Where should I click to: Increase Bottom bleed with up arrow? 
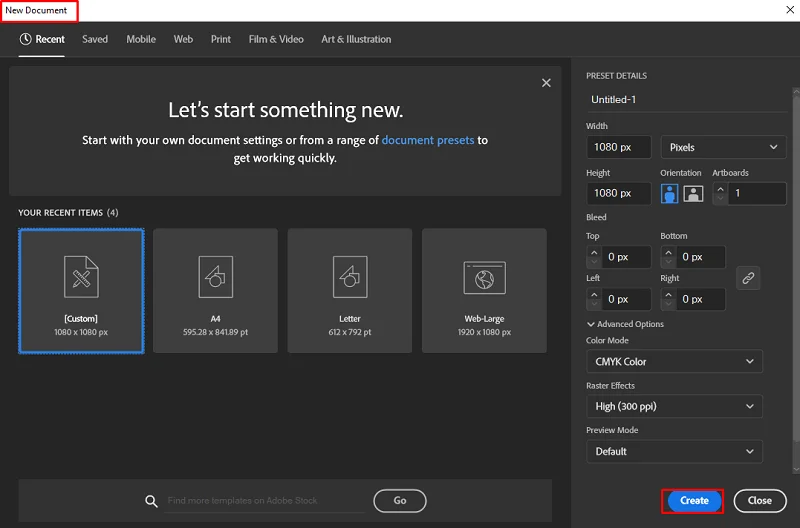pyautogui.click(x=668, y=253)
